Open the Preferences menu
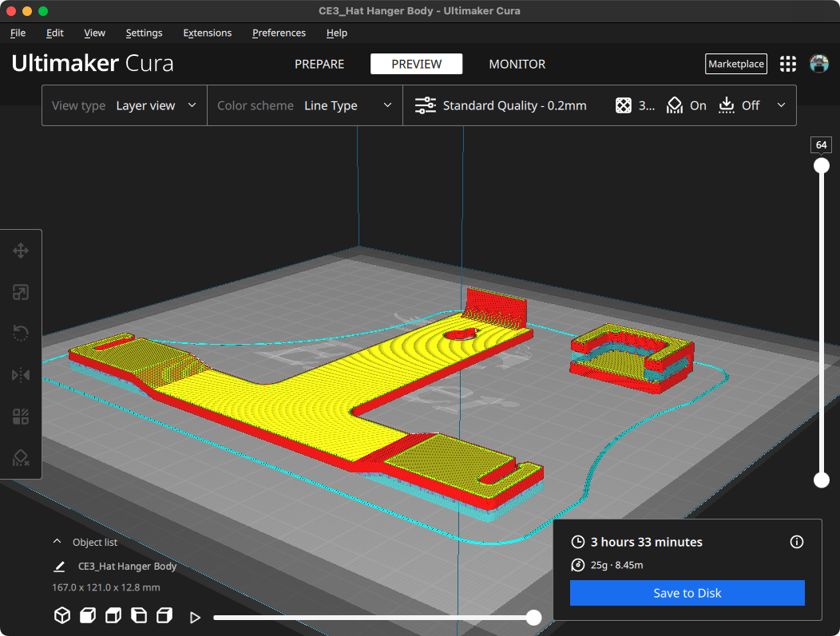The height and width of the screenshot is (636, 840). pyautogui.click(x=279, y=33)
